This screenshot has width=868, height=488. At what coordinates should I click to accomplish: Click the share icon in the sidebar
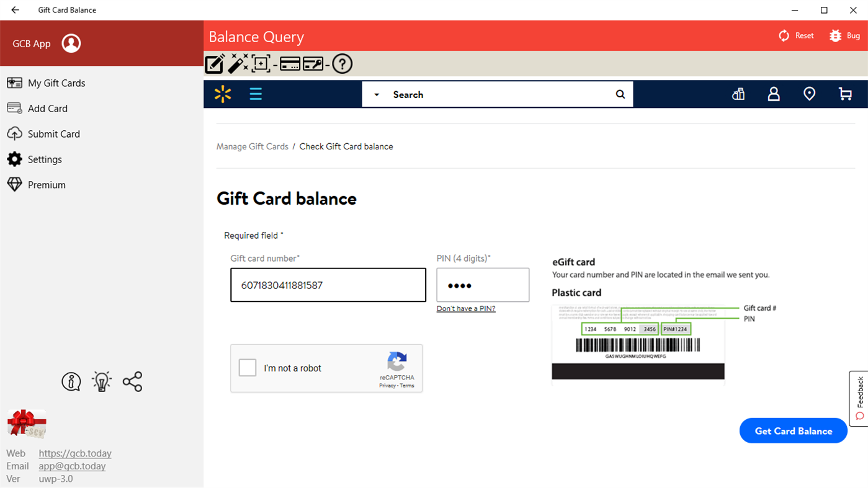[132, 381]
